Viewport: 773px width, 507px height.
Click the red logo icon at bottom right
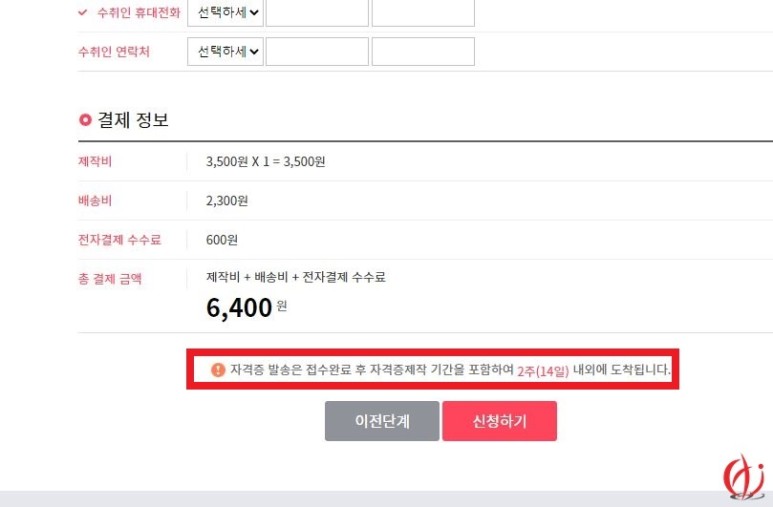point(744,476)
